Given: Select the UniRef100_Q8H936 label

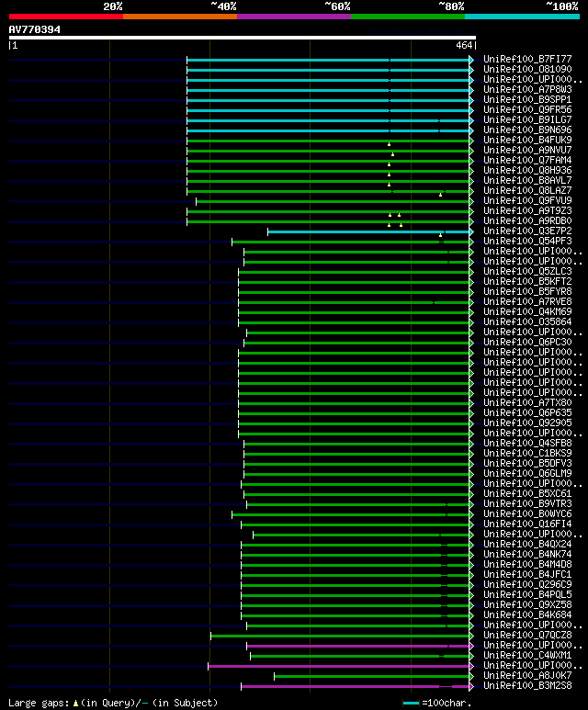Looking at the screenshot, I should 527,170.
